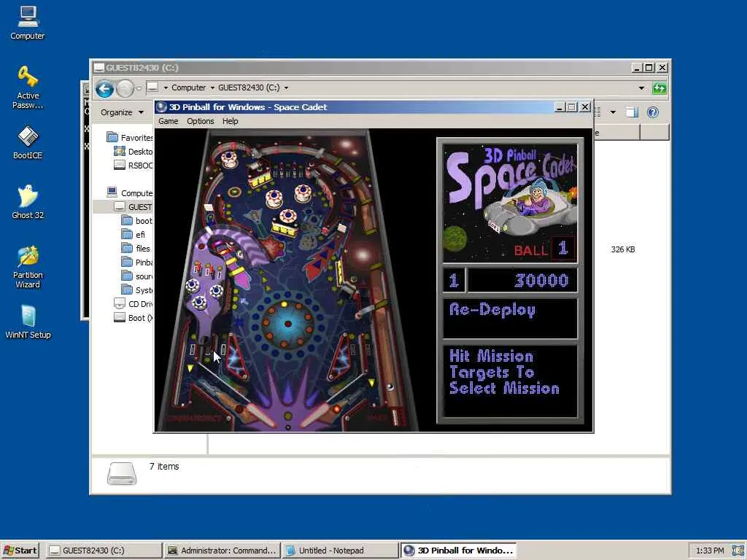
Task: Select CD Drive in the navigation tree
Action: click(x=133, y=304)
